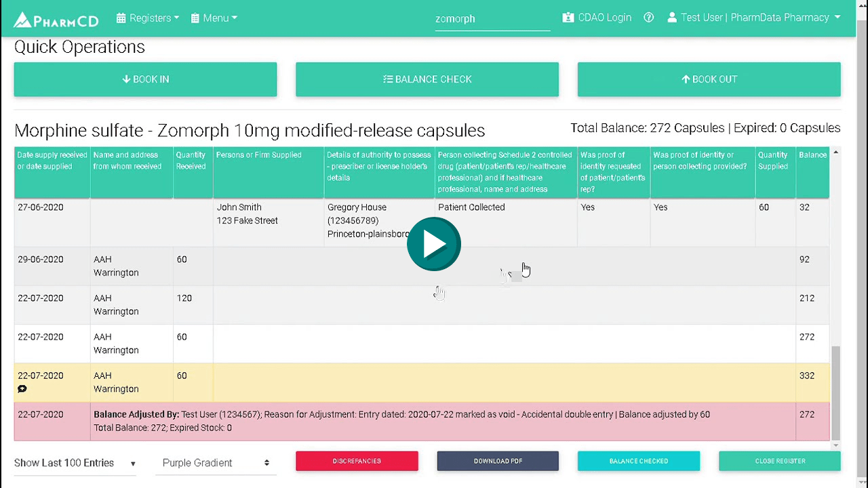Click the Quick Operations heading
The height and width of the screenshot is (488, 868).
[x=79, y=47]
